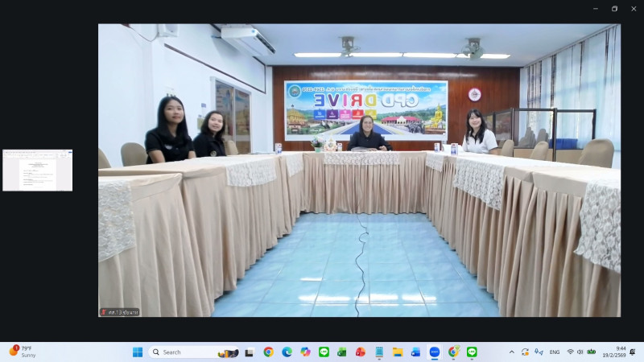Viewport: 644px width, 362px height.
Task: Launch Microsoft Edge from the taskbar
Action: click(287, 352)
